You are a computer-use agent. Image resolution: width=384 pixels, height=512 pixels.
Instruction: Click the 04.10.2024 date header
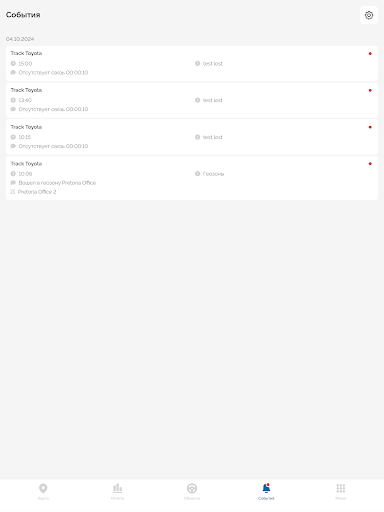(20, 39)
